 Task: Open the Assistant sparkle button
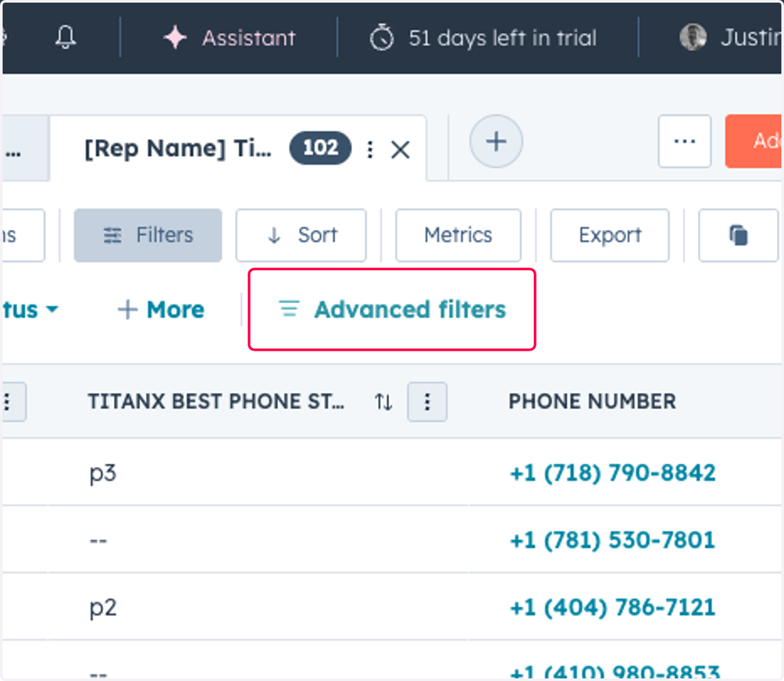(x=229, y=38)
